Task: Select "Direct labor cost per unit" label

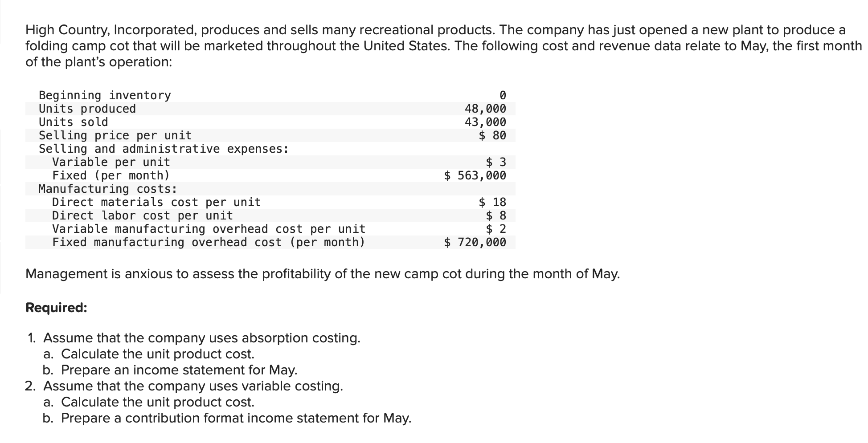Action: tap(143, 215)
